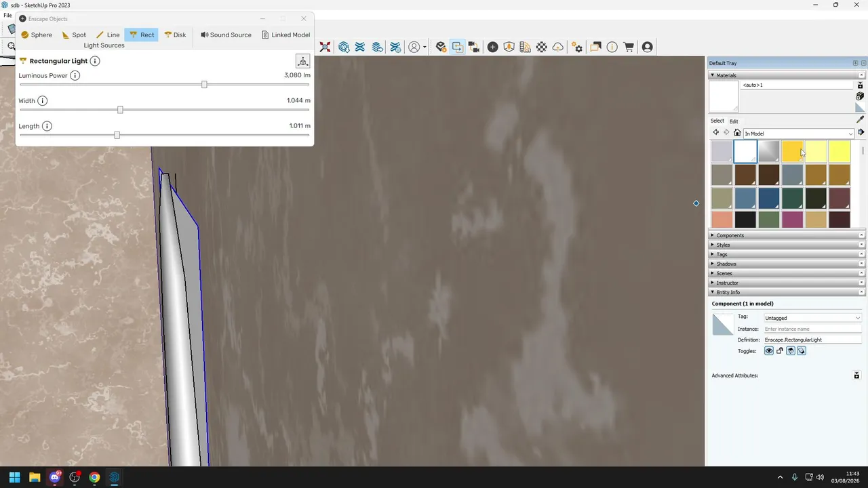Switch to the Disk light tab
The height and width of the screenshot is (488, 868).
coord(175,35)
